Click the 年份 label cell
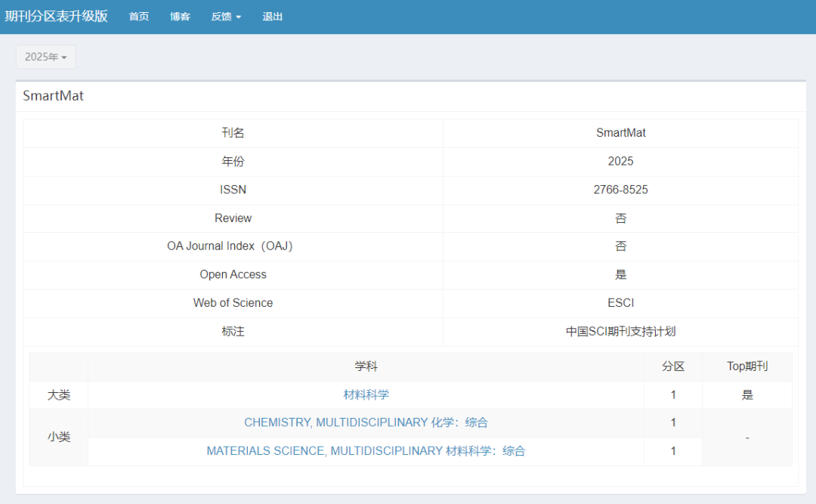 click(233, 162)
